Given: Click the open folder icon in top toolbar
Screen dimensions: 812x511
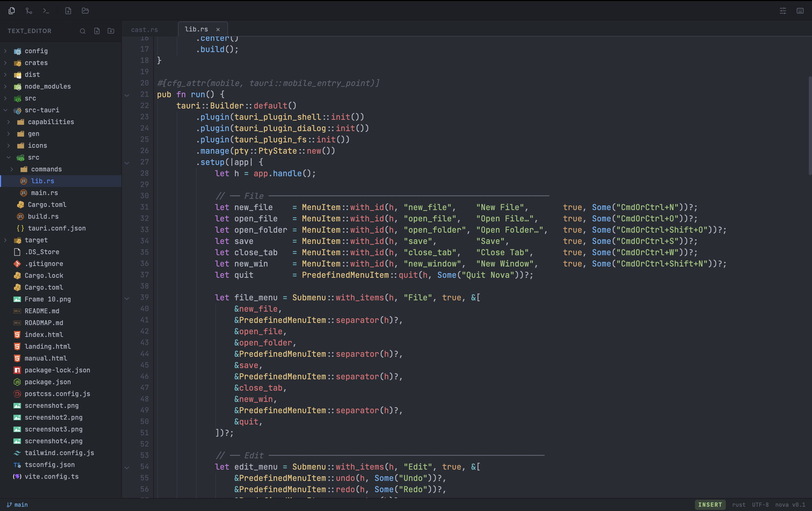Looking at the screenshot, I should 85,11.
